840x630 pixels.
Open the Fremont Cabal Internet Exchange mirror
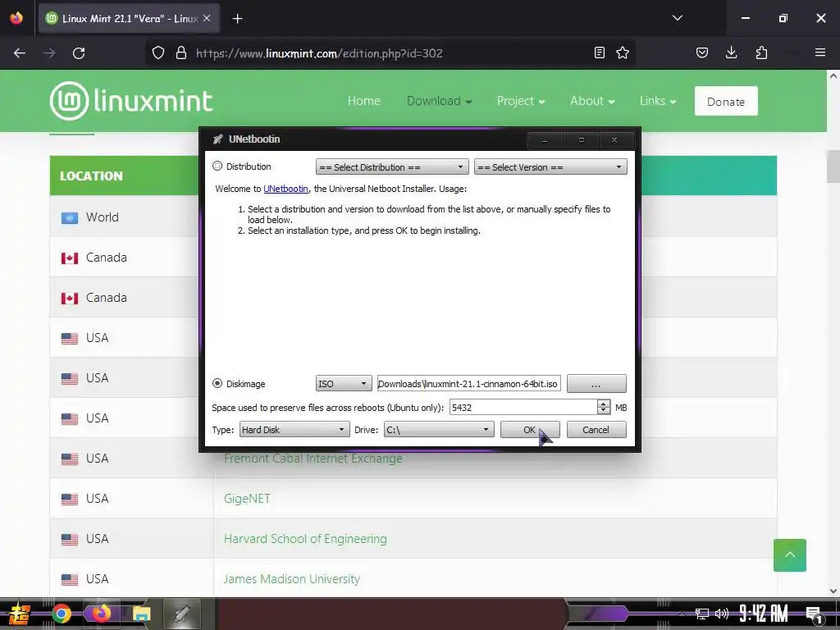point(313,459)
